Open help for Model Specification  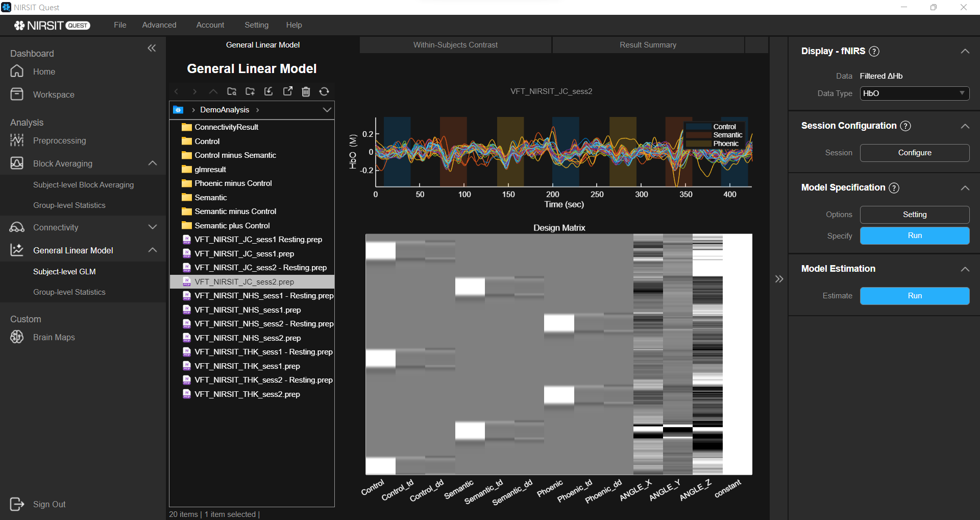894,187
